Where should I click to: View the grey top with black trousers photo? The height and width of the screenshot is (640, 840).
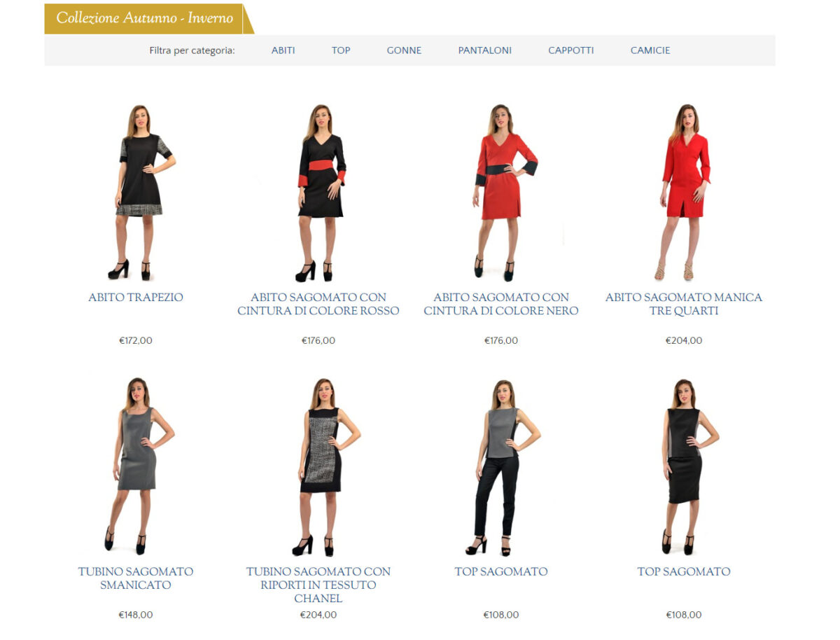click(501, 467)
